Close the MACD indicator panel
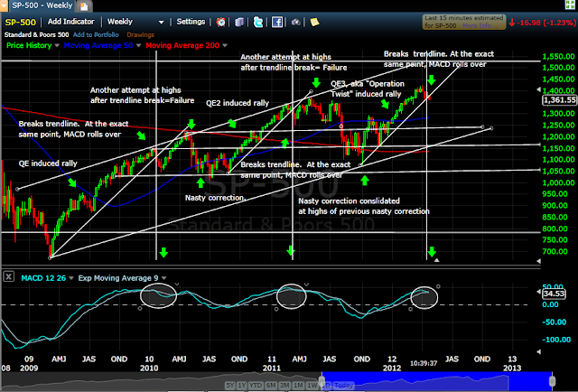Viewport: 578px width, 392px height. [x=8, y=276]
